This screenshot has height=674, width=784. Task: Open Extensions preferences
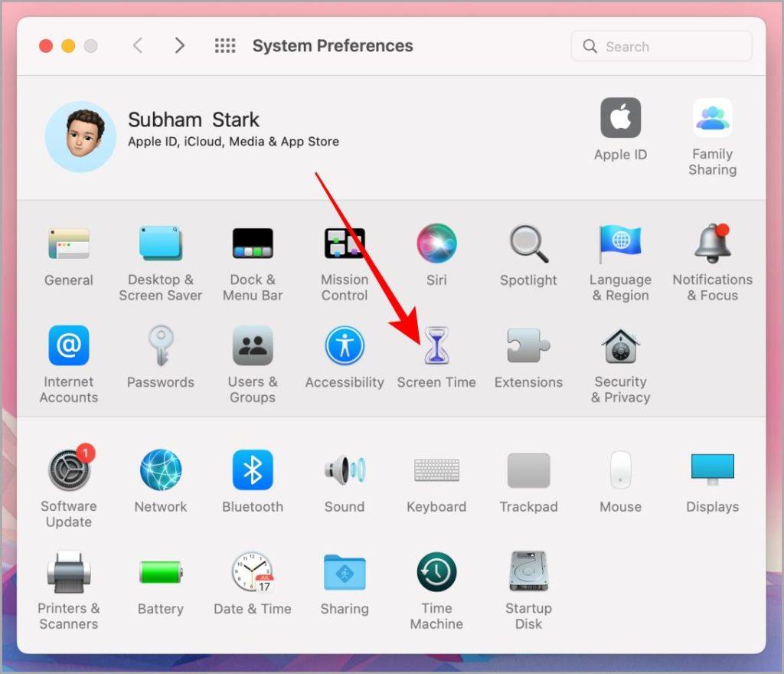pos(528,345)
